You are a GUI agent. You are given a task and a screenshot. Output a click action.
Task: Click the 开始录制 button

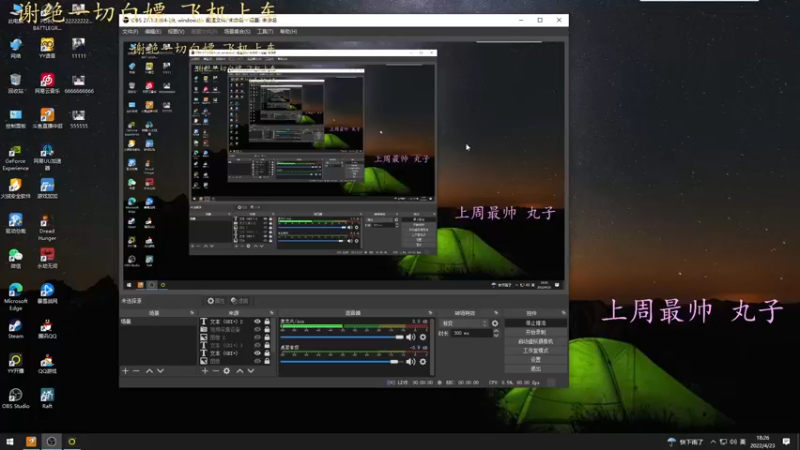536,332
